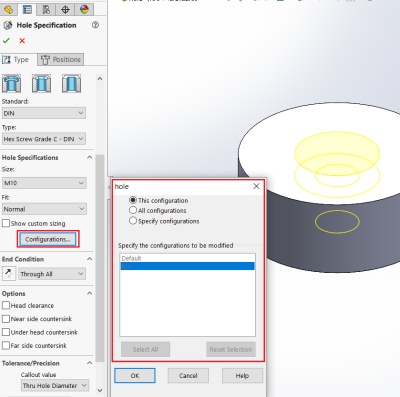Open the DimXpertManager crosshair tab
Viewport: 400px width, 397px height.
(x=65, y=9)
